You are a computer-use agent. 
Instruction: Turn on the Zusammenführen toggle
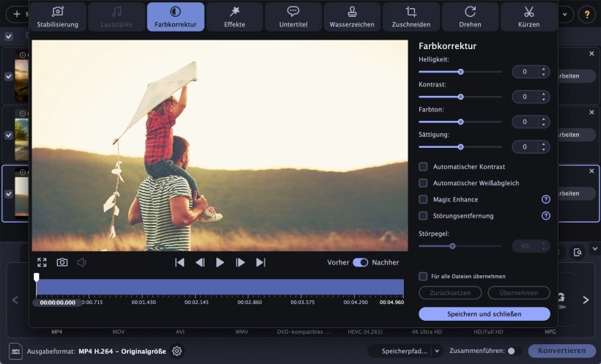(x=513, y=351)
